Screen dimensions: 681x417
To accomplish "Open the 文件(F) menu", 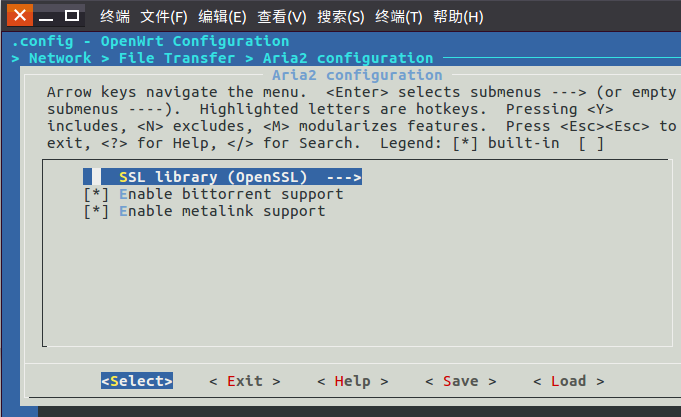I will pyautogui.click(x=164, y=17).
